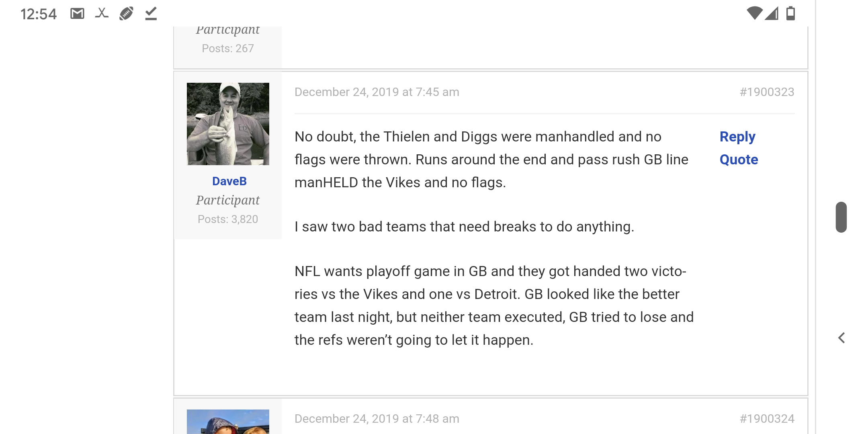
Task: Tap the Gmail notification icon in status bar
Action: click(x=77, y=14)
